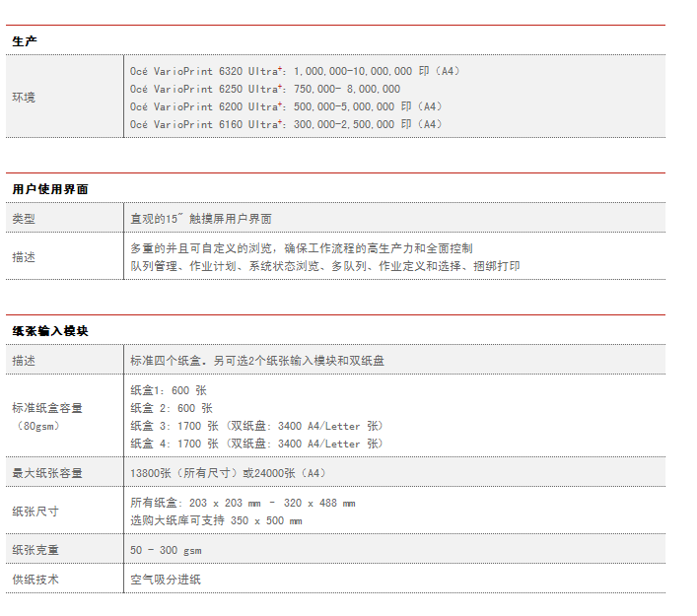Click the Océ VarioPrint 6160 Ultra+ line

coord(286,124)
